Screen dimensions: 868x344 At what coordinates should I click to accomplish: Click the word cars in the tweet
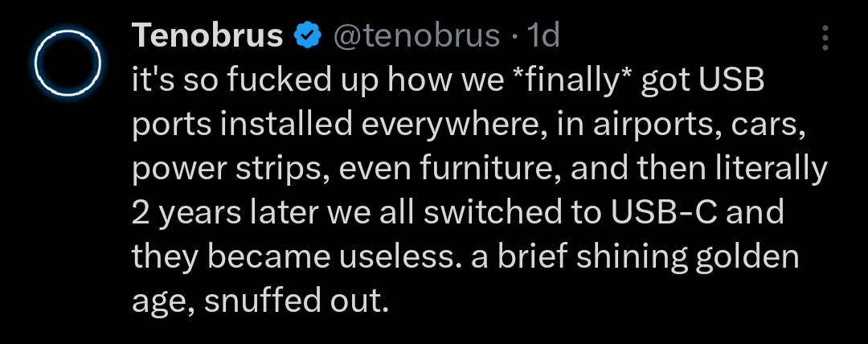tap(725, 125)
